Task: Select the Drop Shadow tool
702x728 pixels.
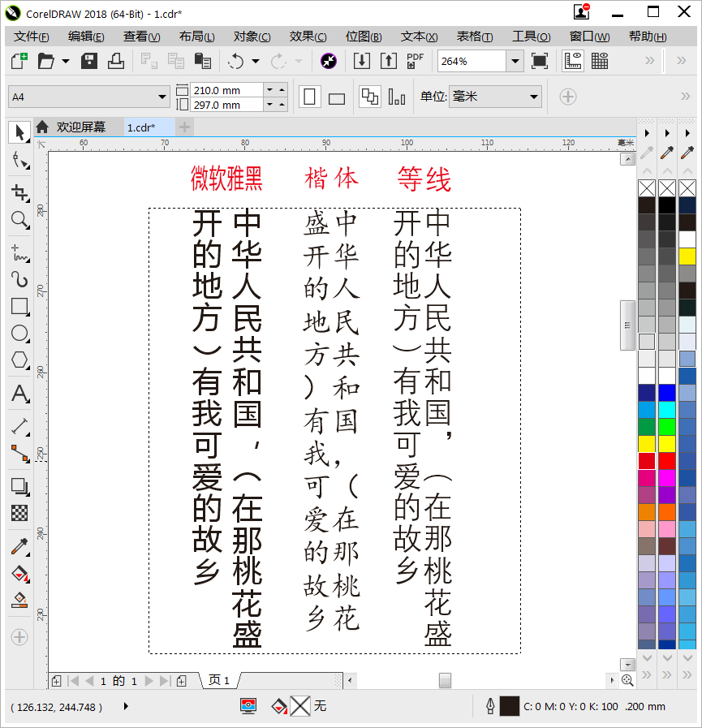Action: (x=19, y=486)
